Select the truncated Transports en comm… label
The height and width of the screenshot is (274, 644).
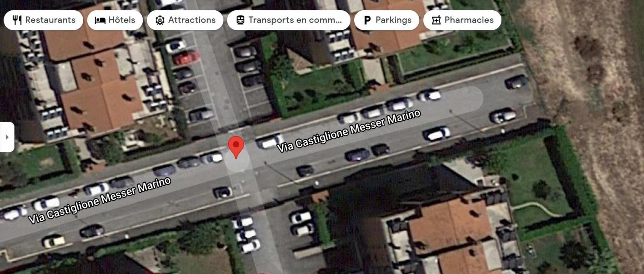(295, 20)
